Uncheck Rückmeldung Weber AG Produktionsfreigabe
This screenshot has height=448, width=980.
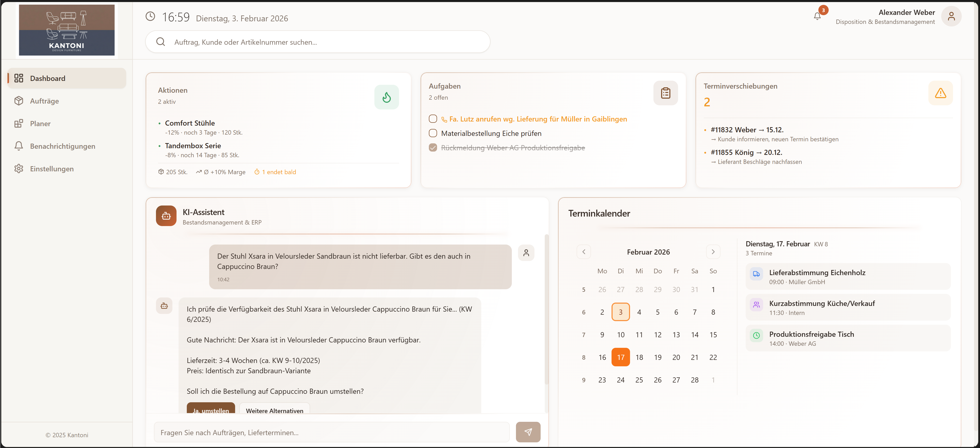pos(432,147)
